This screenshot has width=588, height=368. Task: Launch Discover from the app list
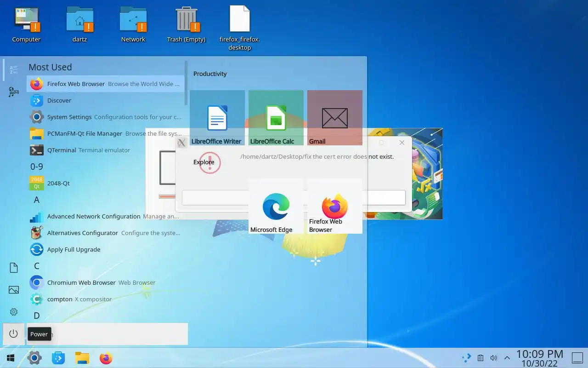click(x=106, y=100)
